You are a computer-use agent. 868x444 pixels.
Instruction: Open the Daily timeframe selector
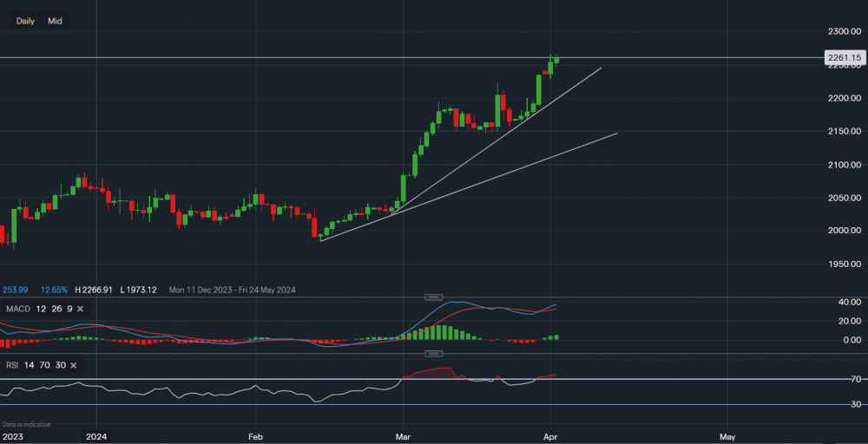(x=25, y=21)
